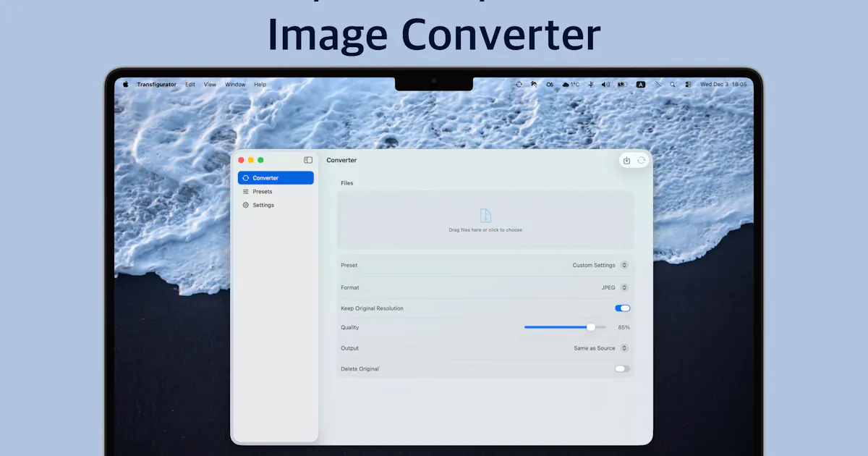This screenshot has height=456, width=868.
Task: Open the Help menu
Action: click(260, 85)
